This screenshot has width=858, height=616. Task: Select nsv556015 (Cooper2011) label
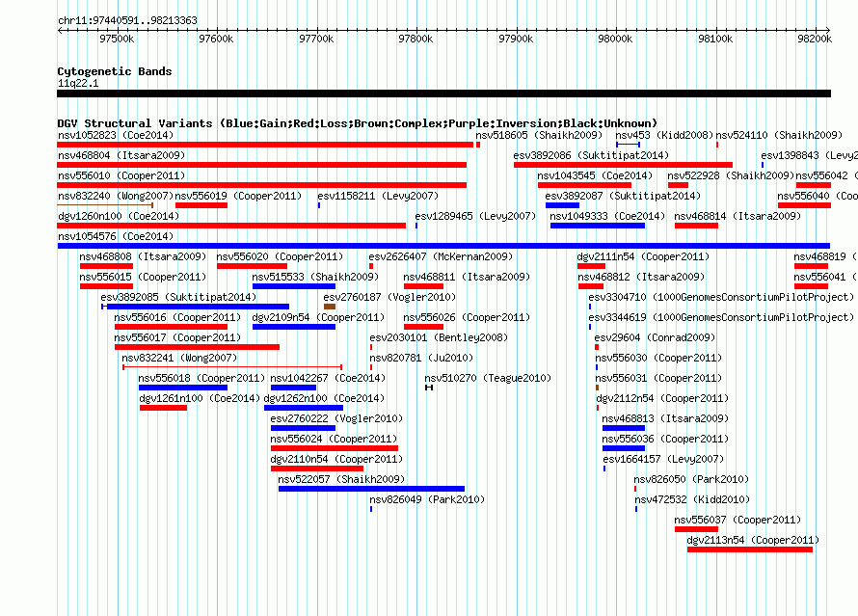[143, 277]
